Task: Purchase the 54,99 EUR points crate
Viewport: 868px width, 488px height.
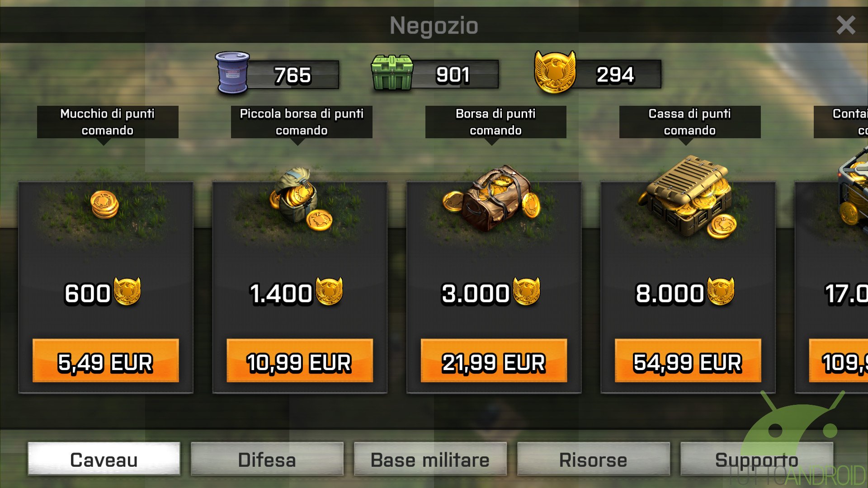Action: (688, 361)
